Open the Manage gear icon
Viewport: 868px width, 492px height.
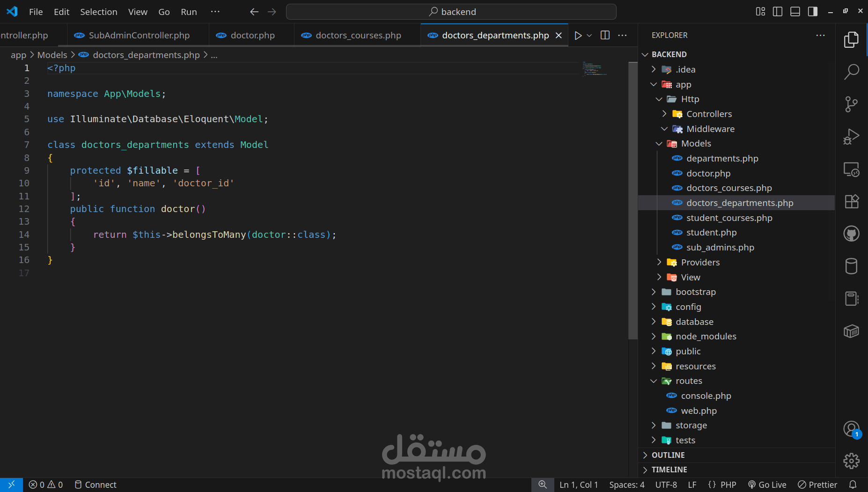[851, 461]
